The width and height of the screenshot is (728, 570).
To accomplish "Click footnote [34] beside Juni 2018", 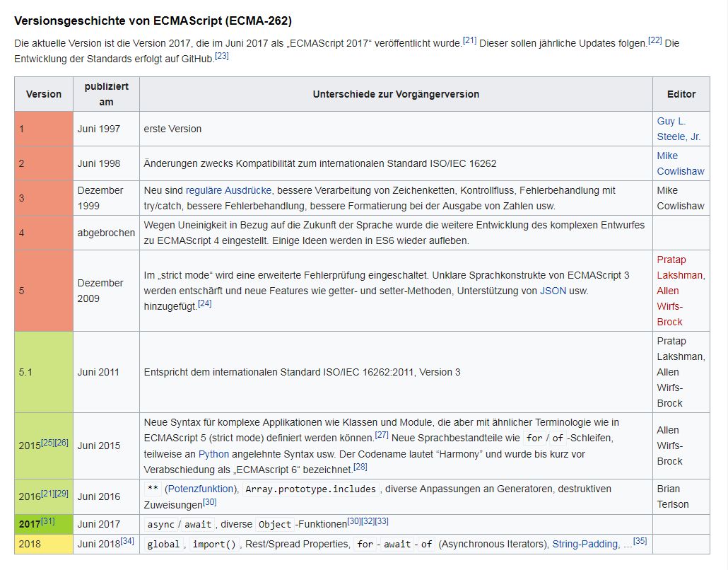I will [x=127, y=541].
